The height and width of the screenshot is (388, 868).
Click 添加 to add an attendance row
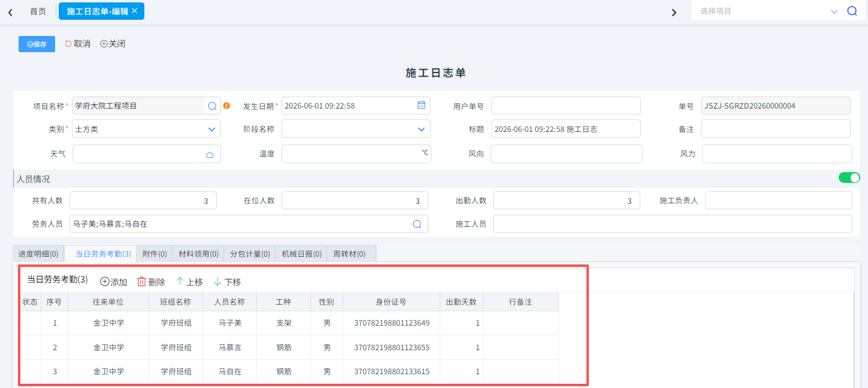point(113,282)
